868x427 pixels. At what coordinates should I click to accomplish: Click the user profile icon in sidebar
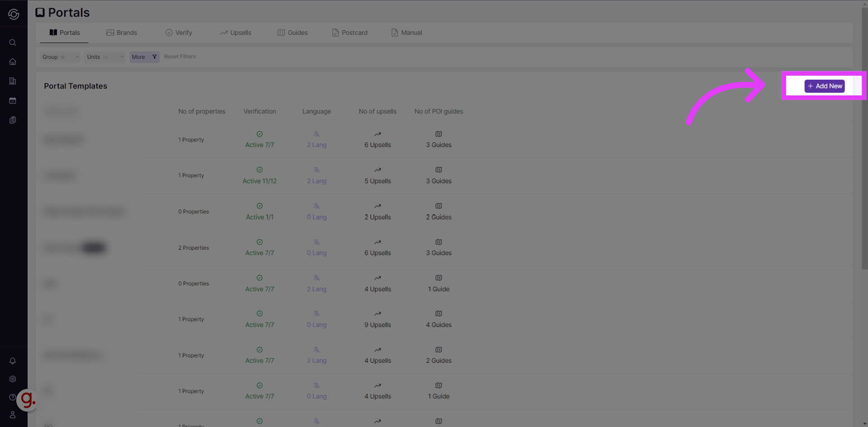[13, 415]
